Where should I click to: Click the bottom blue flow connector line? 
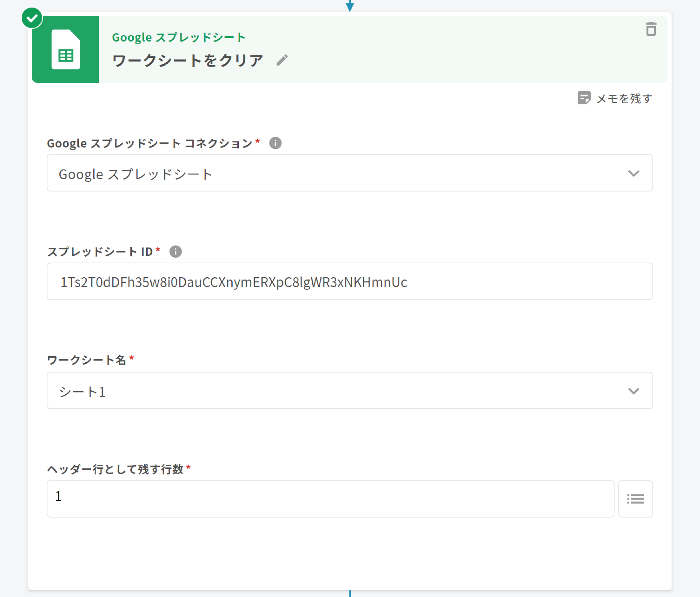pos(350,593)
